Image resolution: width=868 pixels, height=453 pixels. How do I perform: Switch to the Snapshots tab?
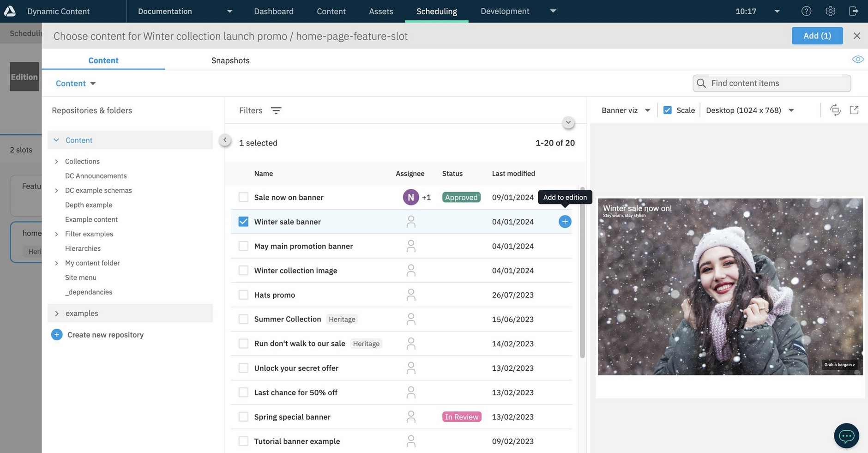pos(230,60)
